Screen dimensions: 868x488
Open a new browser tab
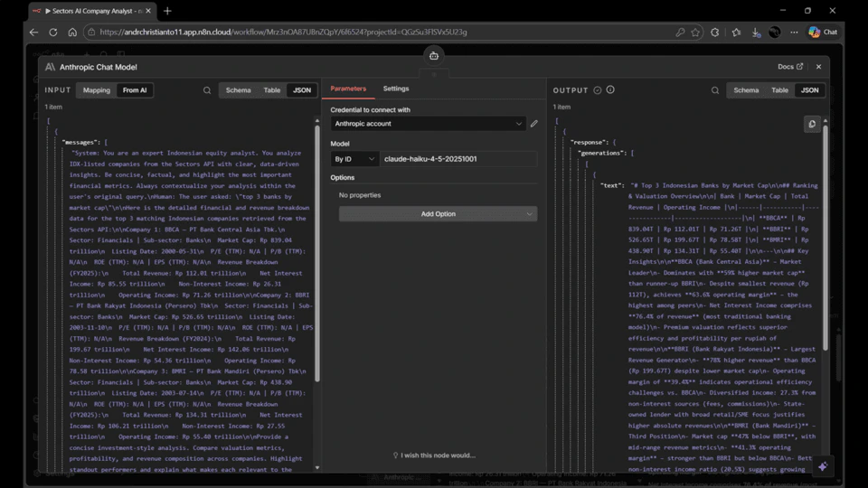(x=168, y=11)
